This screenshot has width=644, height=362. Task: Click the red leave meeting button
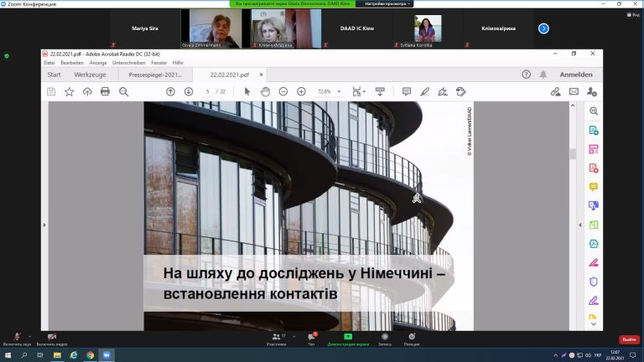(628, 339)
